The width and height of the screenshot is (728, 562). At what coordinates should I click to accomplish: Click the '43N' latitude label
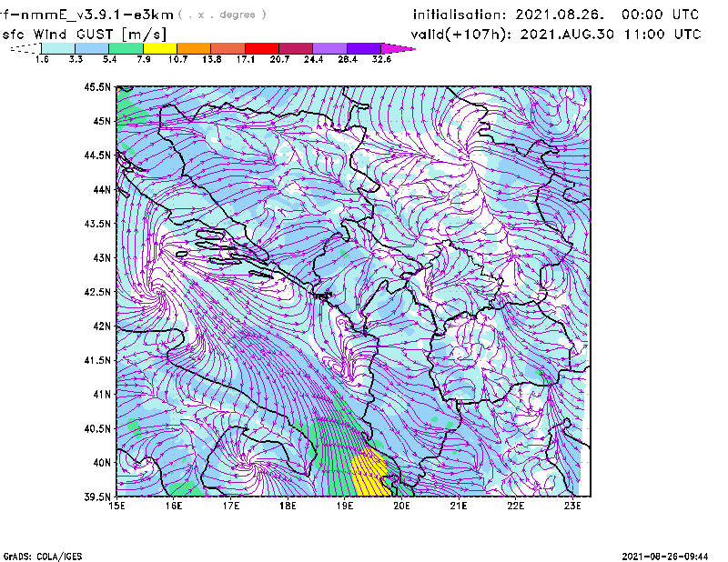(x=102, y=257)
